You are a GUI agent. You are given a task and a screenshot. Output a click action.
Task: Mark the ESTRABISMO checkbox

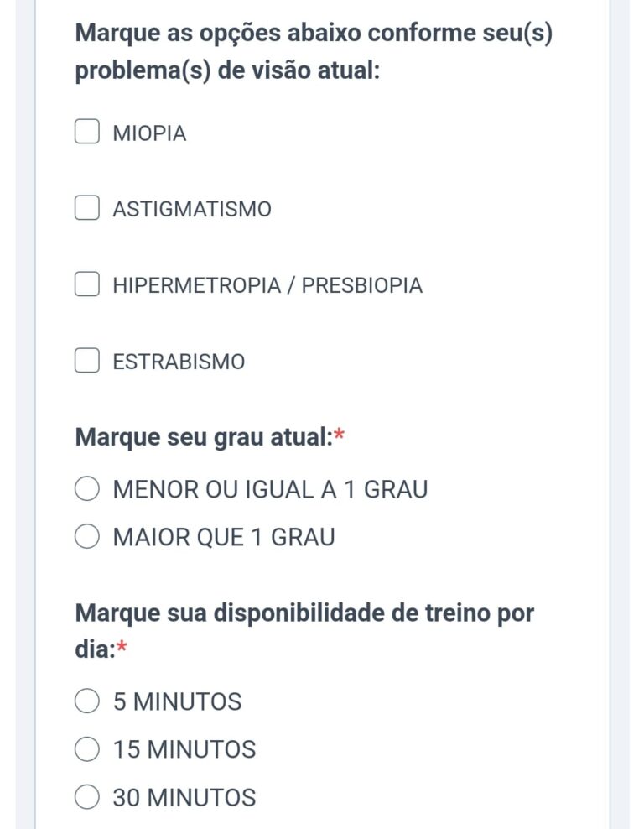coord(87,361)
